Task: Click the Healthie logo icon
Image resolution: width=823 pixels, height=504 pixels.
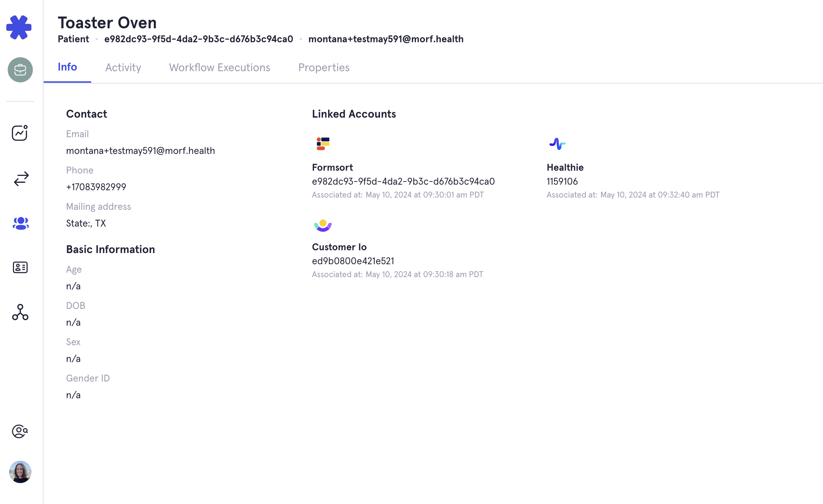Action: tap(557, 143)
